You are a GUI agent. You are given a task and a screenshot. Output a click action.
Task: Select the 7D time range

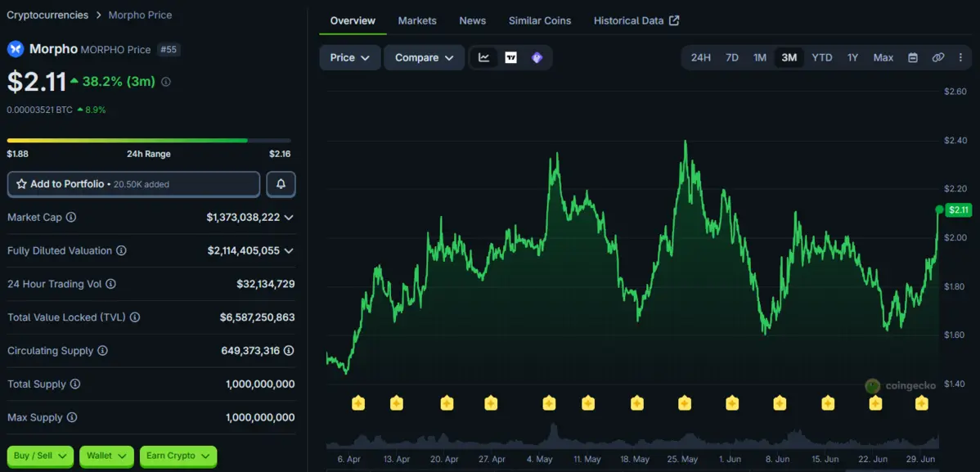point(732,57)
